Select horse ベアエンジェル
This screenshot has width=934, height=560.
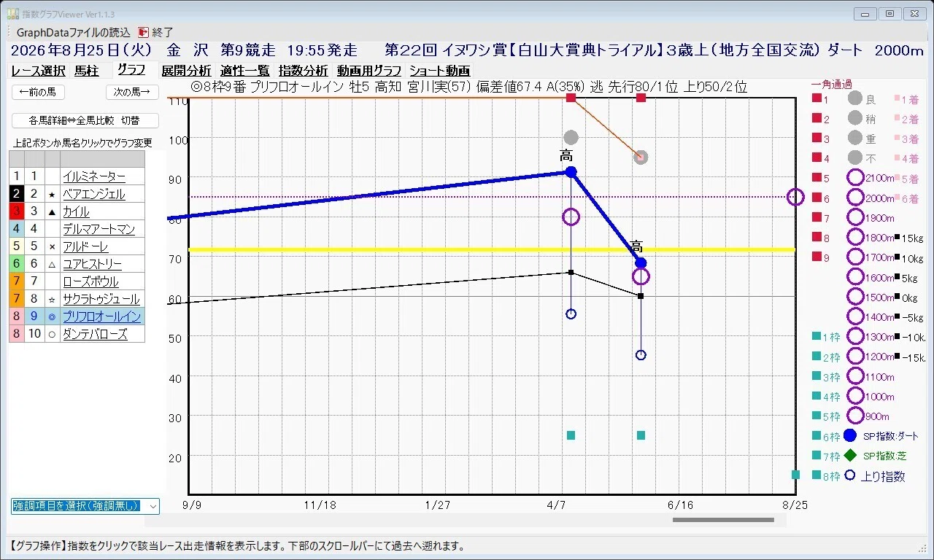coord(93,194)
